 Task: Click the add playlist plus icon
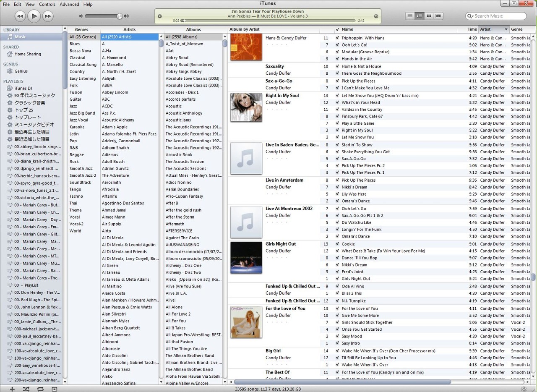tap(12, 389)
